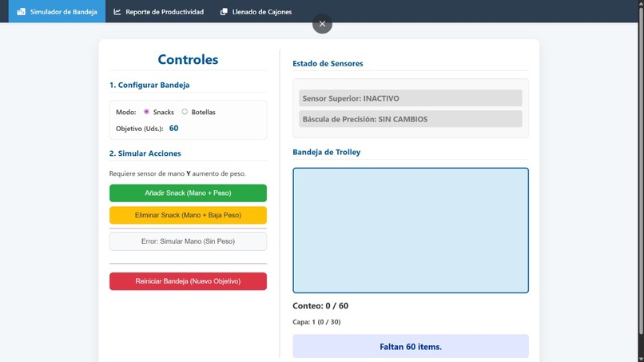Click the Reporte de Productividad chart icon
The height and width of the screenshot is (362, 644).
coord(117,11)
